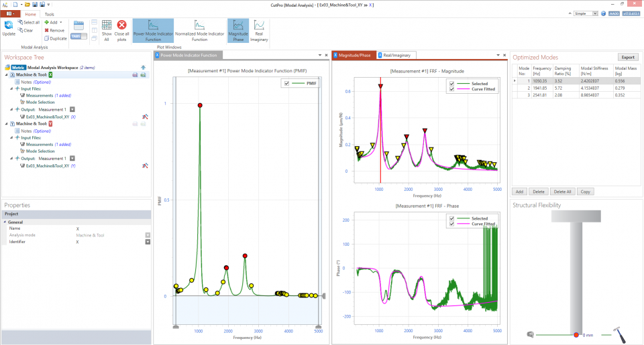644x345 pixels.
Task: Click the hammer icon in Structural Flexibility
Action: 619,334
